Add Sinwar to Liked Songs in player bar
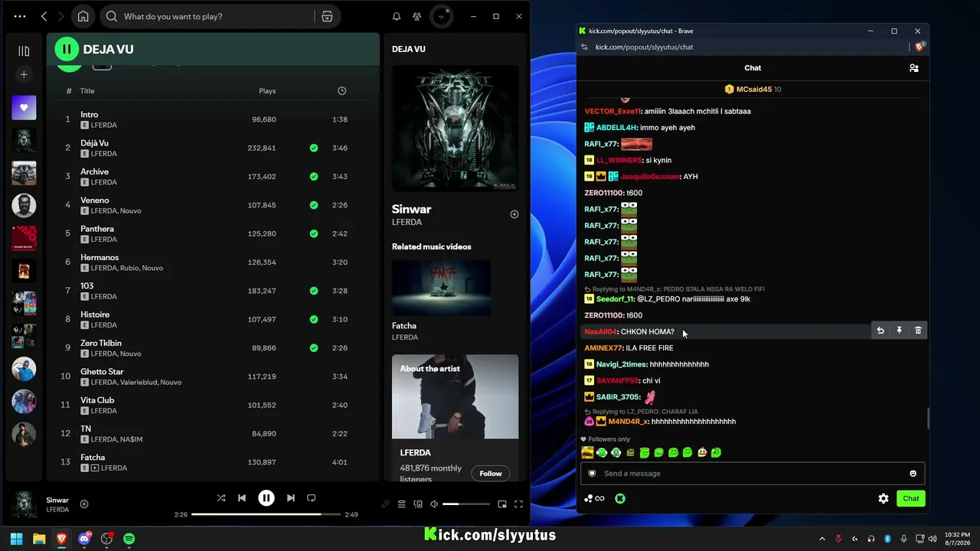The image size is (980, 551). click(84, 504)
